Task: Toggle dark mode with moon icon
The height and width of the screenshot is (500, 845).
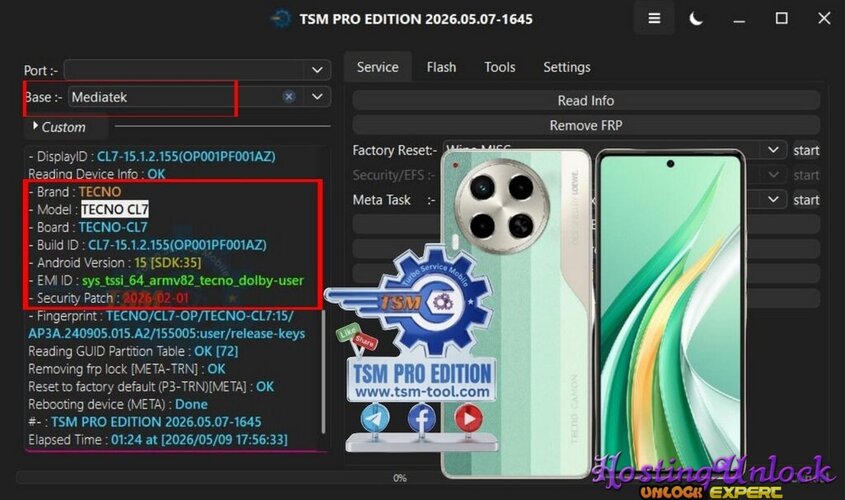Action: tap(696, 19)
